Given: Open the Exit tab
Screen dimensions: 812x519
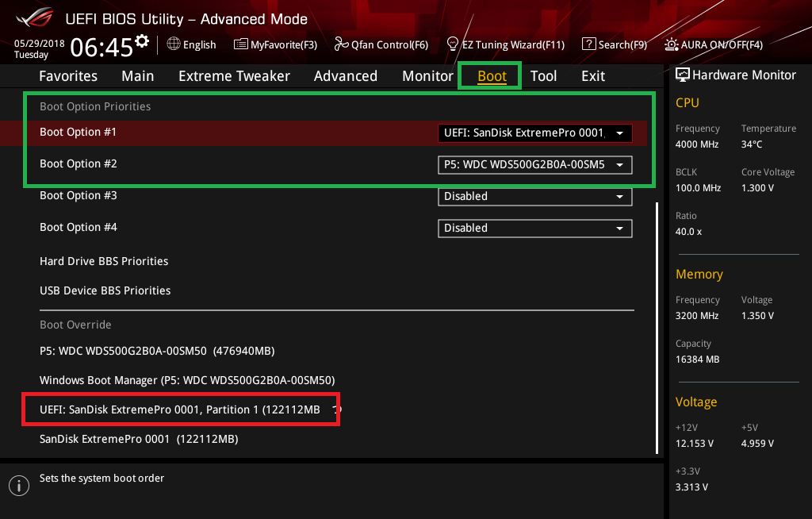Looking at the screenshot, I should (x=593, y=76).
